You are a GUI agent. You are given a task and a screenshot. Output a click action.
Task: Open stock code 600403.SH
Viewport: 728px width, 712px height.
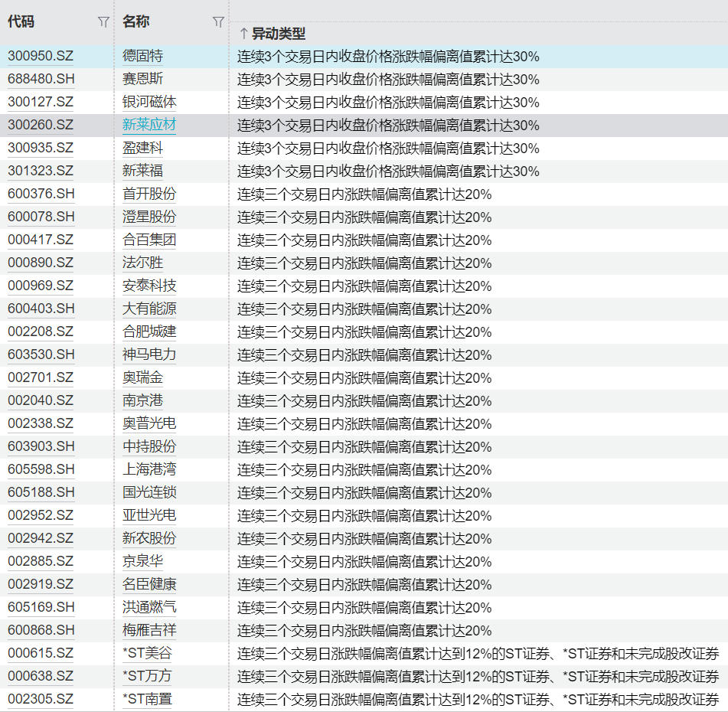(x=41, y=309)
